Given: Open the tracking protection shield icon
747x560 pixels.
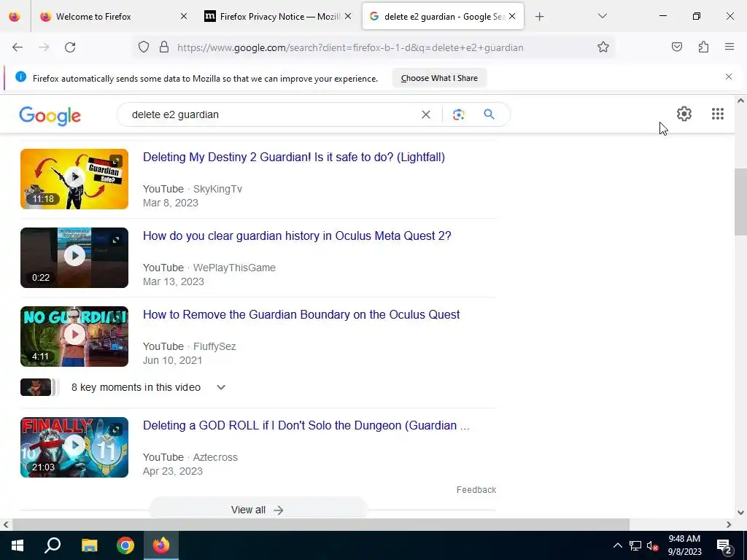Looking at the screenshot, I should pyautogui.click(x=144, y=47).
